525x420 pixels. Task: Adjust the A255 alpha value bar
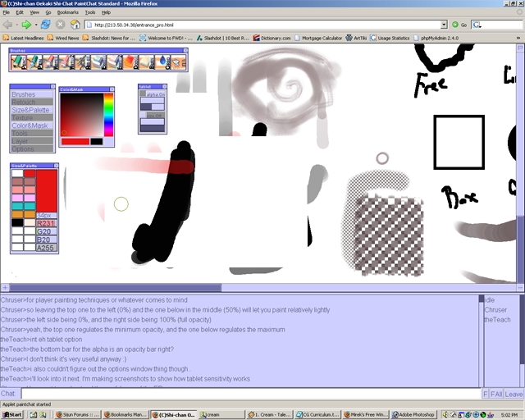tap(47, 248)
